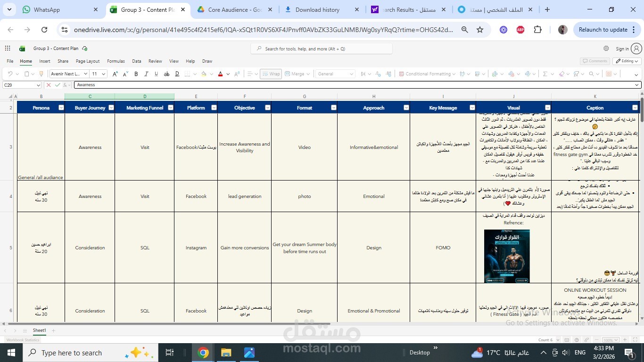
Task: Confirm the formula bar entry with checkmark
Action: point(58,85)
